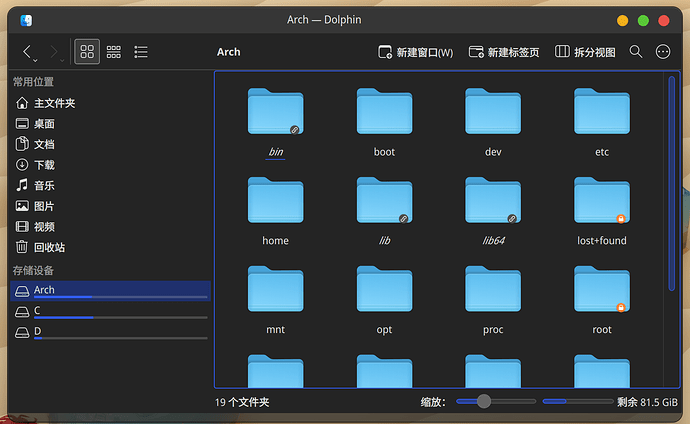Click the 缩放 zoom slider handle
Image resolution: width=690 pixels, height=424 pixels.
point(484,401)
